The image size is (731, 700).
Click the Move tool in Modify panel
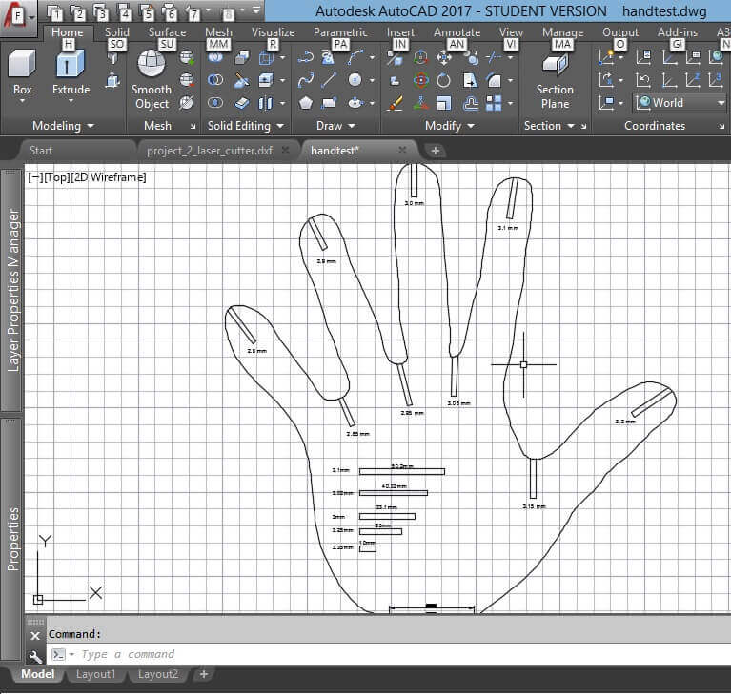[x=443, y=58]
